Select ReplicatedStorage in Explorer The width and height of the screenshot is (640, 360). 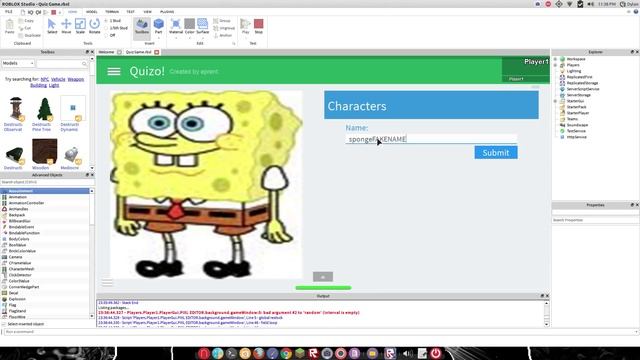[x=582, y=83]
